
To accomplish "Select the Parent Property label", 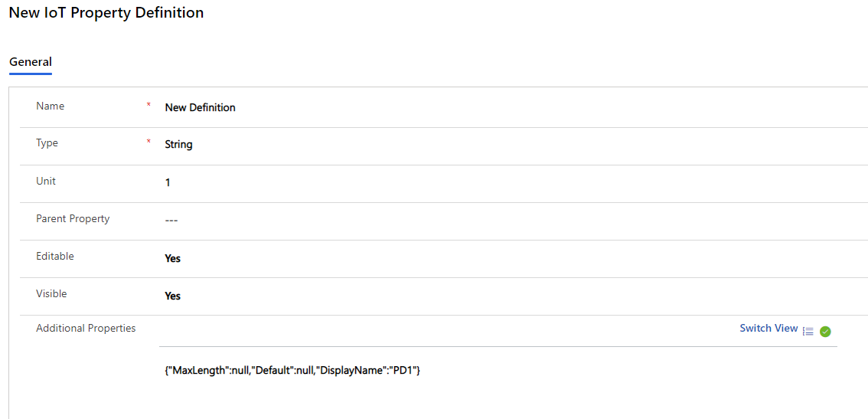I will [73, 218].
